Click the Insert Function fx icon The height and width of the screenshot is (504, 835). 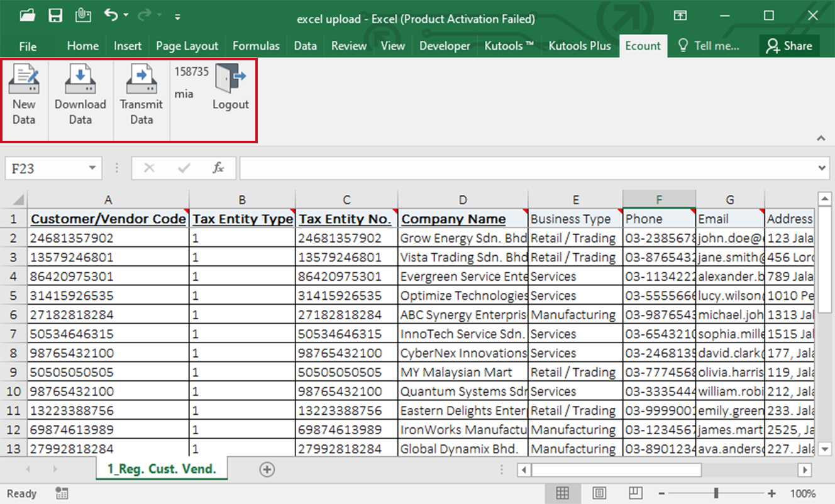click(x=218, y=168)
